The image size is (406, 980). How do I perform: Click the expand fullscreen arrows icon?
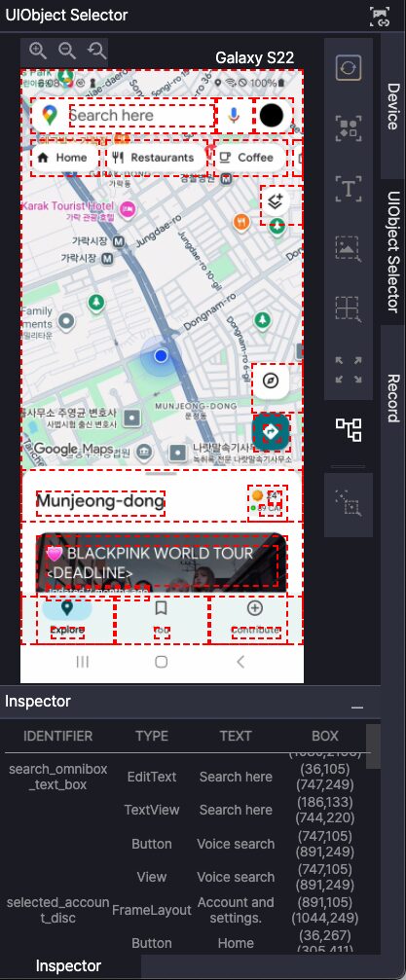(x=349, y=370)
